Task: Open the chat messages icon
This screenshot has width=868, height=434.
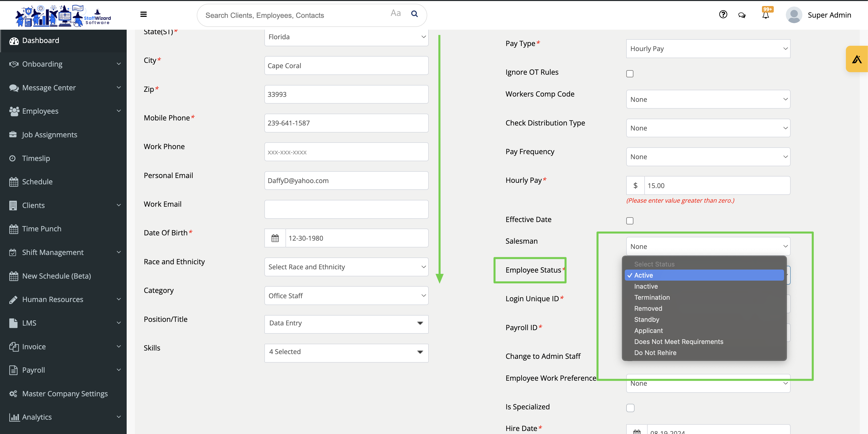Action: pos(742,15)
